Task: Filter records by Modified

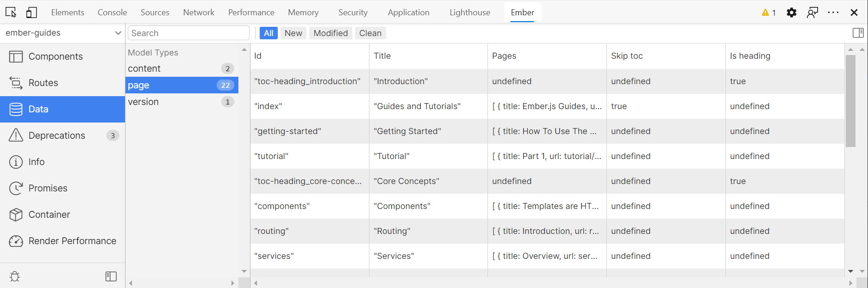Action: 331,33
